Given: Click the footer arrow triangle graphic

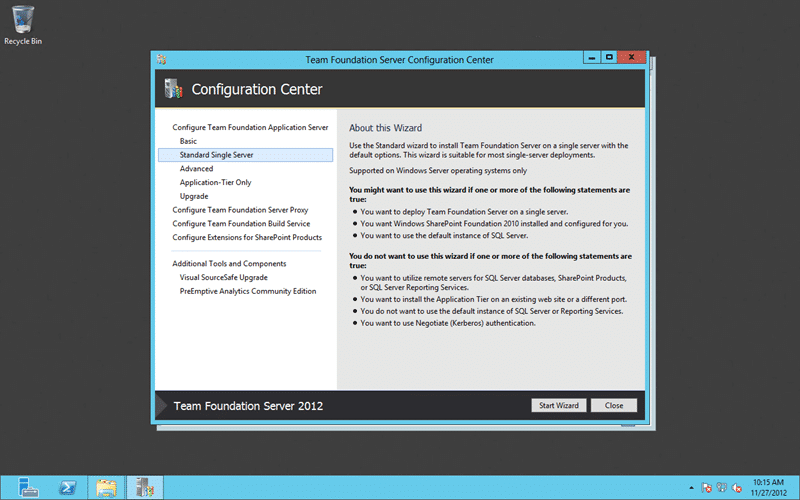Looking at the screenshot, I should coord(161,406).
